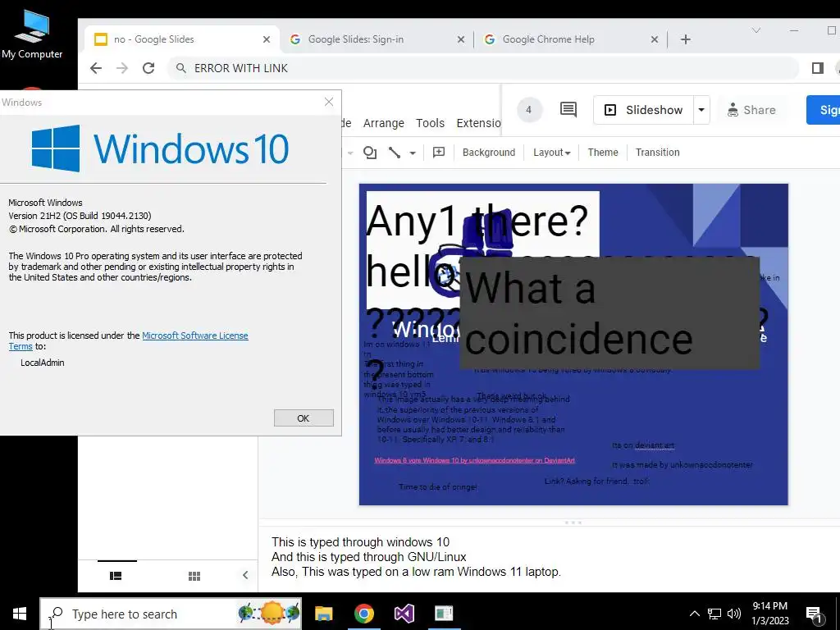Open the pink DeviantArt link on the slide
Screen dimensions: 840x630
[475, 460]
